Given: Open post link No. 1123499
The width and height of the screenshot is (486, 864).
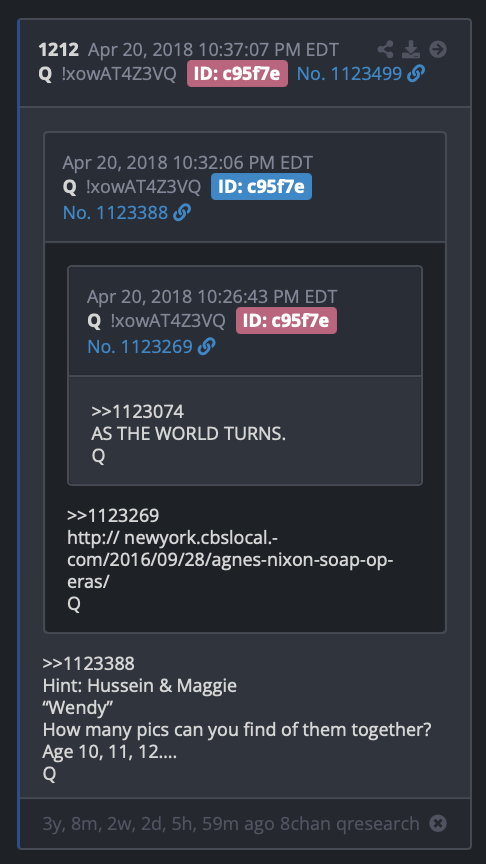Looking at the screenshot, I should [x=349, y=74].
